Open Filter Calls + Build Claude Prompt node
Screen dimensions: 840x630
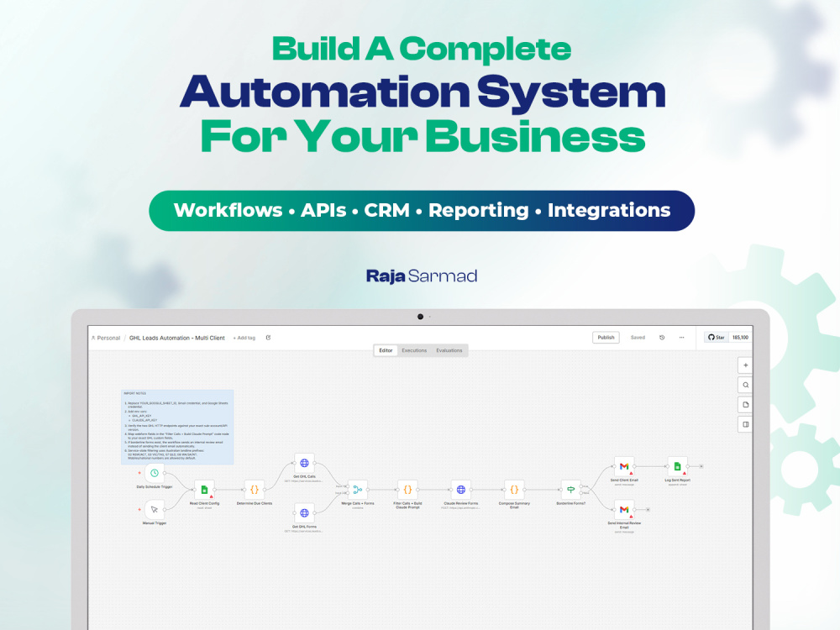[x=407, y=490]
